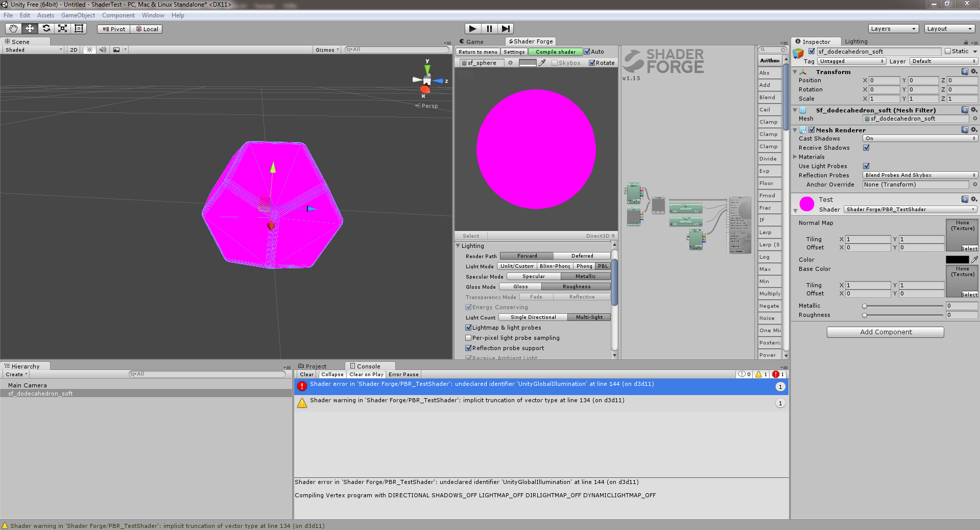Screen dimensions: 980x530
Task: Select the Scale tool
Action: point(62,29)
